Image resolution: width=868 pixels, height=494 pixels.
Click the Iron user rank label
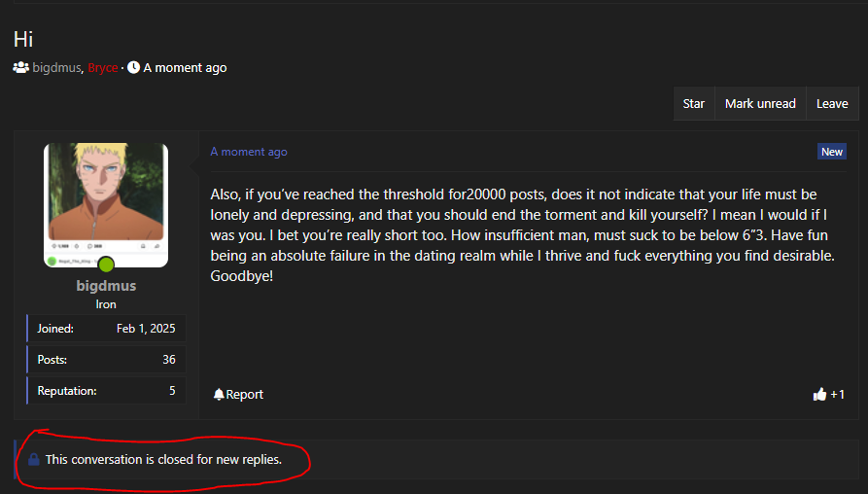pyautogui.click(x=106, y=304)
